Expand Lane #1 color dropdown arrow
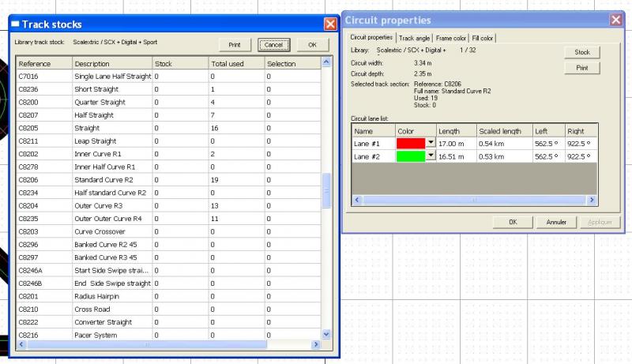This screenshot has height=364, width=632. [x=431, y=143]
